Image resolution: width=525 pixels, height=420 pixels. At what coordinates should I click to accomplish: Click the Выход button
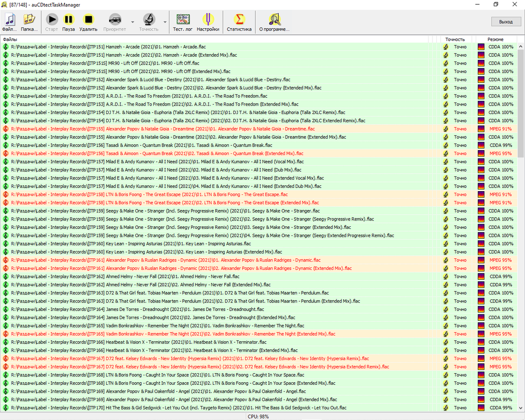click(x=506, y=22)
